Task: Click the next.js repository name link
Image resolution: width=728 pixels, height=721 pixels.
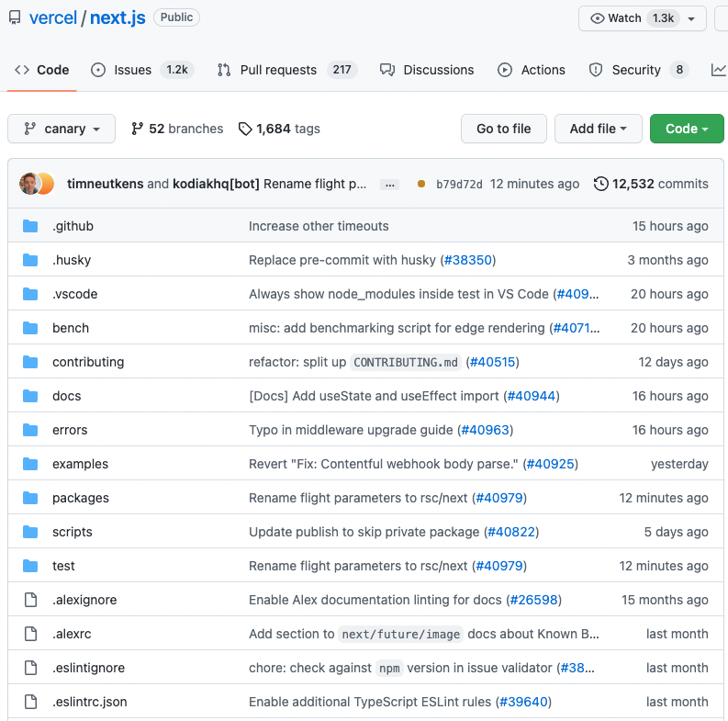Action: coord(118,18)
